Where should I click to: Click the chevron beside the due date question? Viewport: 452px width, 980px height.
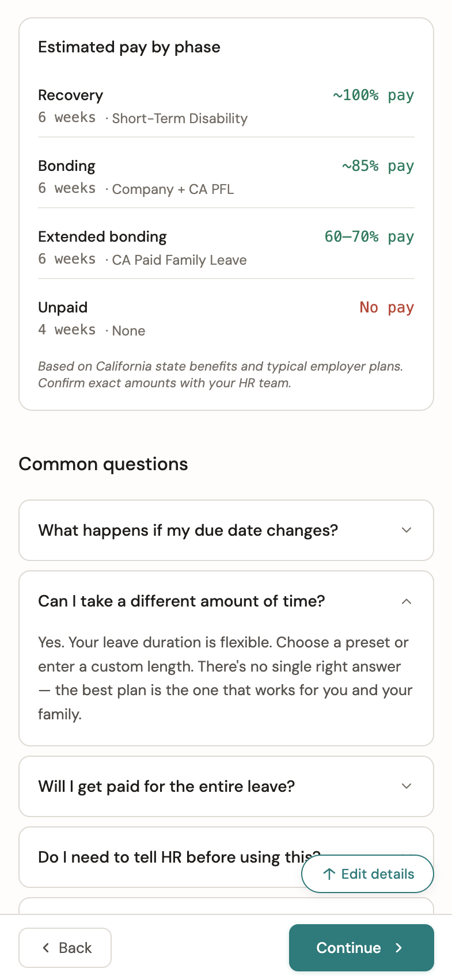pyautogui.click(x=407, y=530)
